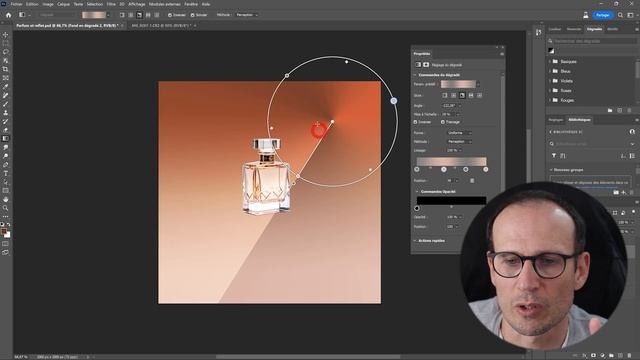640x360 pixels.
Task: Switch to the Dégradés panel tab
Action: coord(594,29)
